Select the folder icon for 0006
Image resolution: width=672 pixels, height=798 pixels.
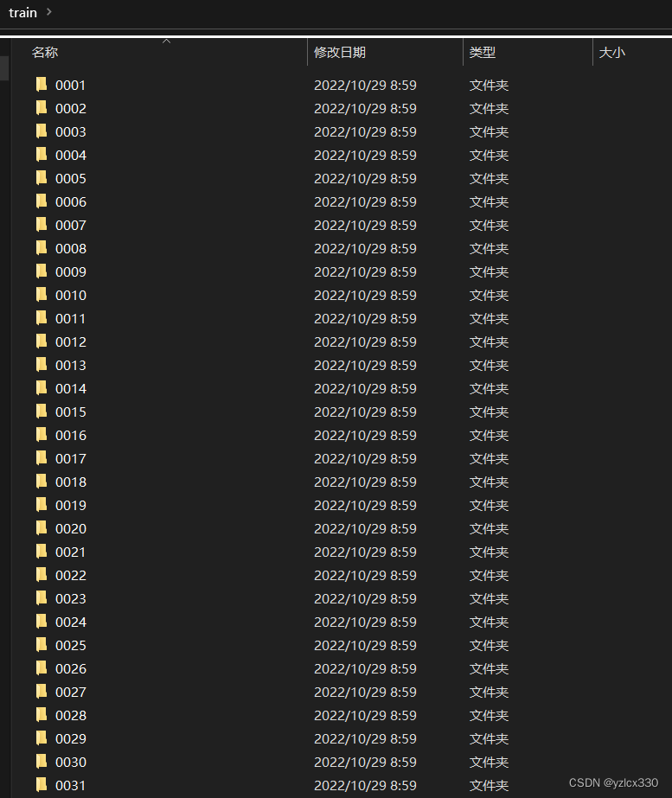pyautogui.click(x=42, y=201)
